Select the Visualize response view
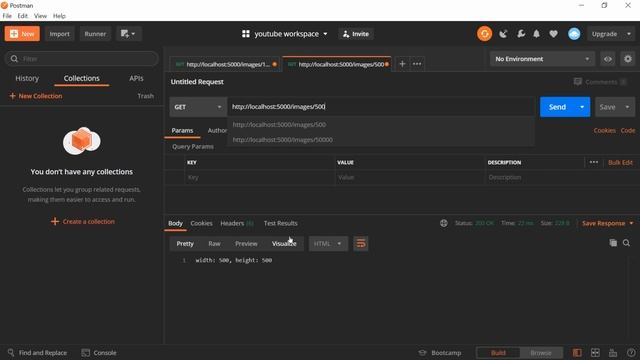Image resolution: width=640 pixels, height=360 pixels. point(284,244)
